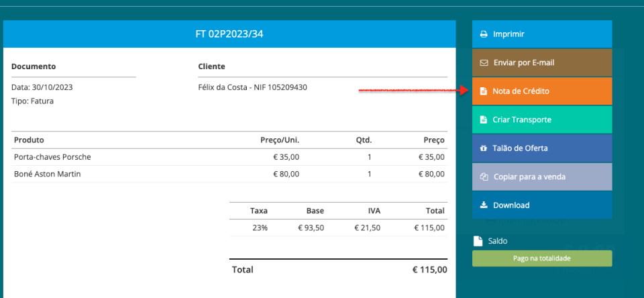Open the Nota de Crédito action
The width and height of the screenshot is (644, 298).
pos(542,91)
